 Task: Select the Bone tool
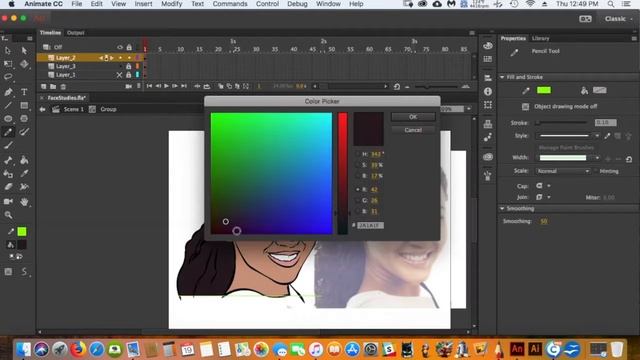[8, 160]
